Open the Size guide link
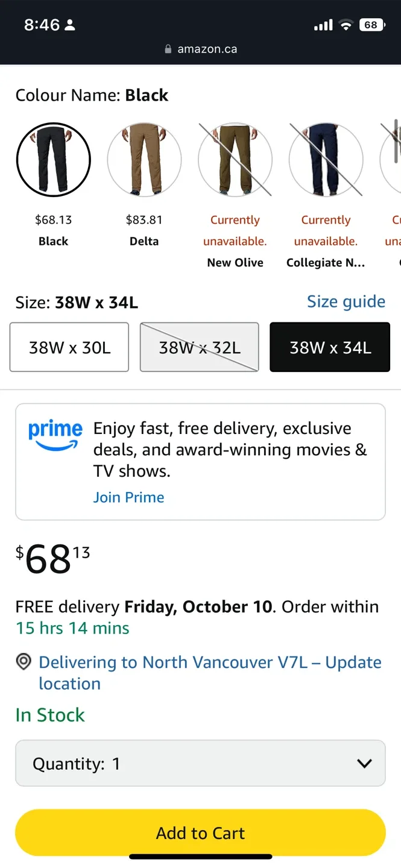This screenshot has height=868, width=401. tap(346, 301)
